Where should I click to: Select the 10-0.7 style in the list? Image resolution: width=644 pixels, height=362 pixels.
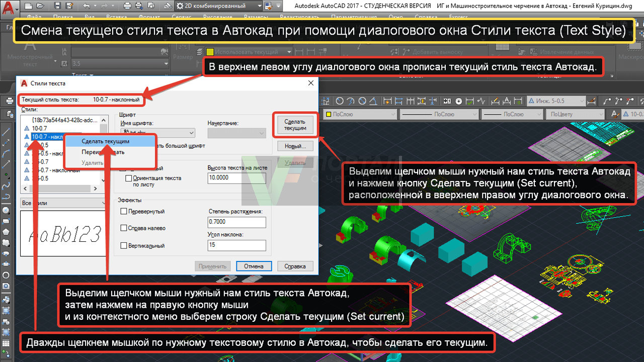pos(40,129)
